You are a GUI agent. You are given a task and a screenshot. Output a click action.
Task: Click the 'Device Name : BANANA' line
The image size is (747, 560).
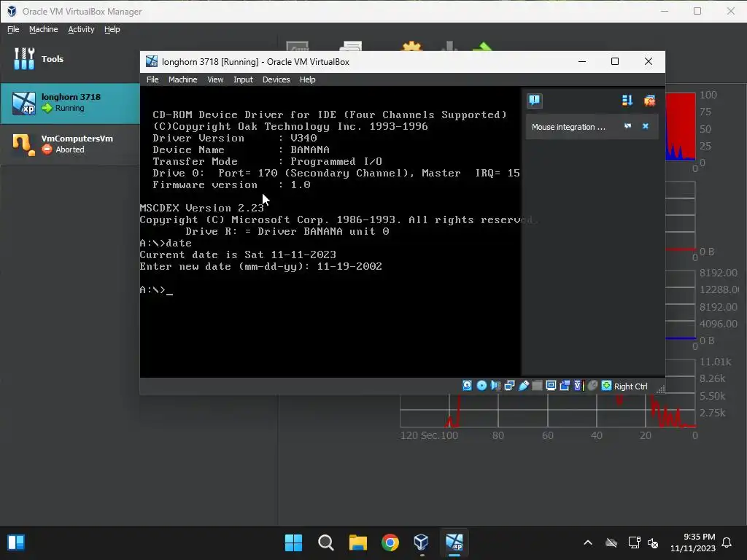pos(241,149)
